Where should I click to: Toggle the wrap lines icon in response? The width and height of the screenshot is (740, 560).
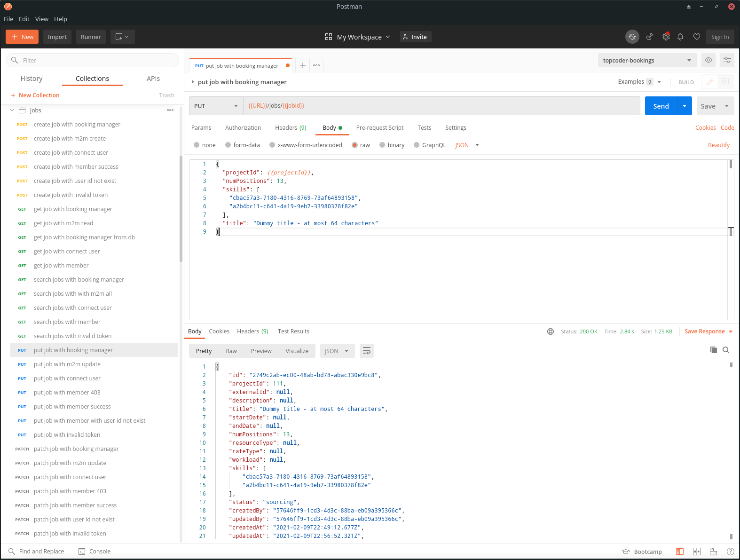(x=367, y=351)
